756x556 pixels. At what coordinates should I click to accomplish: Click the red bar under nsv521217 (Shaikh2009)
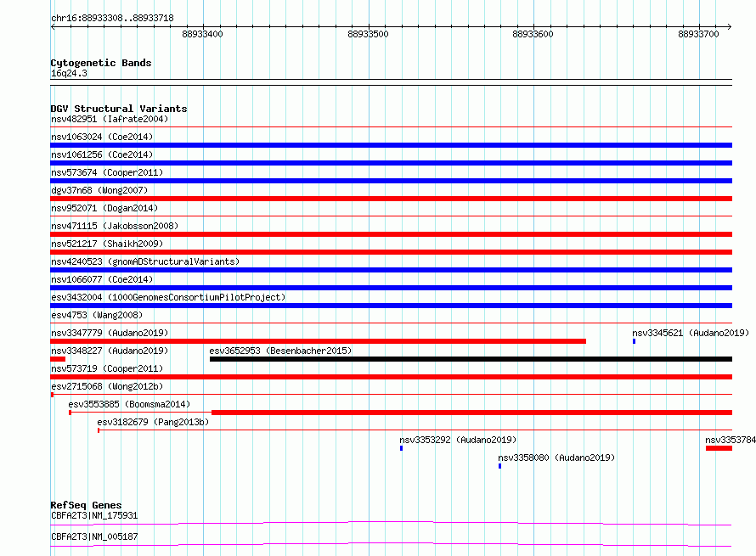[391, 252]
